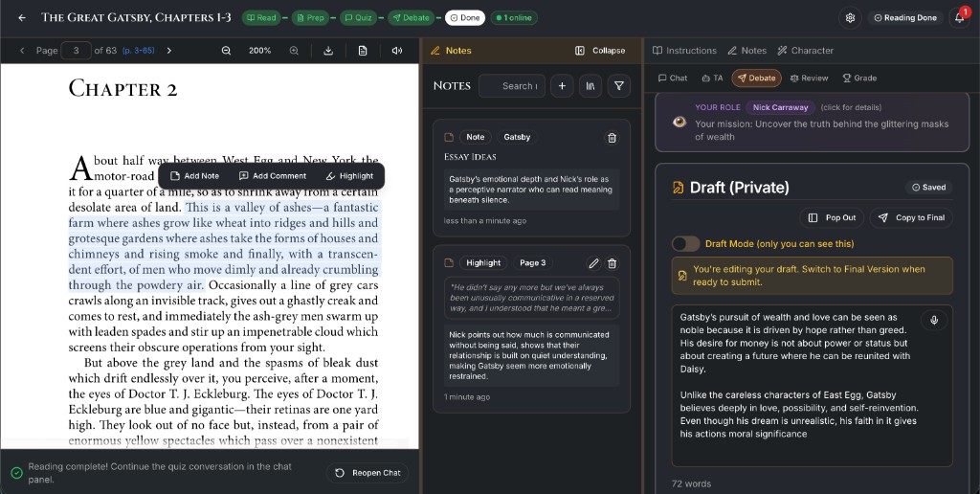Click the Copy to Final button
Image resolution: width=980 pixels, height=494 pixels.
pyautogui.click(x=911, y=217)
